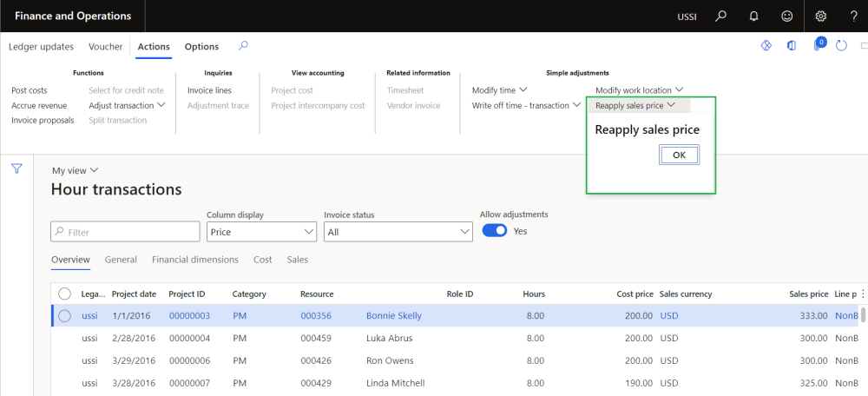Click the Filter search input field
The width and height of the screenshot is (868, 396).
click(126, 232)
